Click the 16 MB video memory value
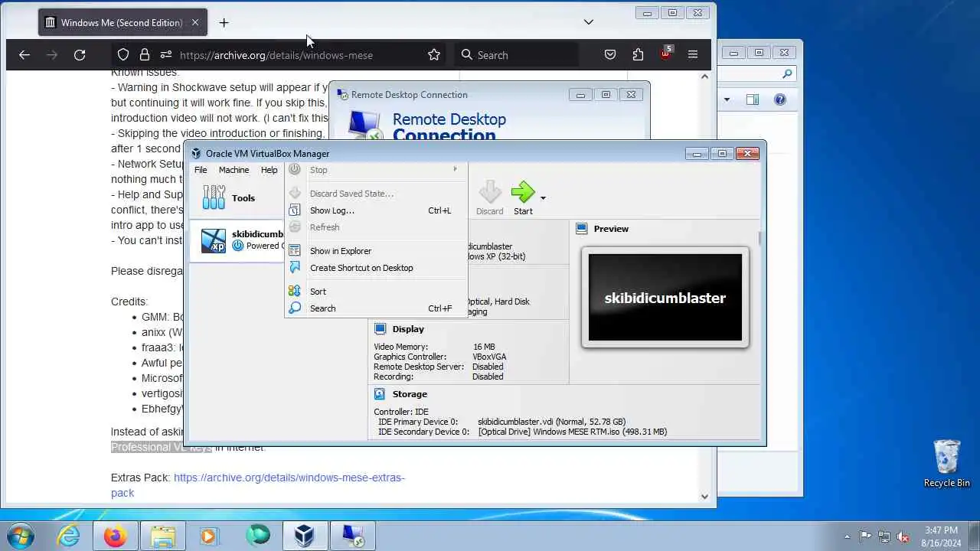 (483, 347)
